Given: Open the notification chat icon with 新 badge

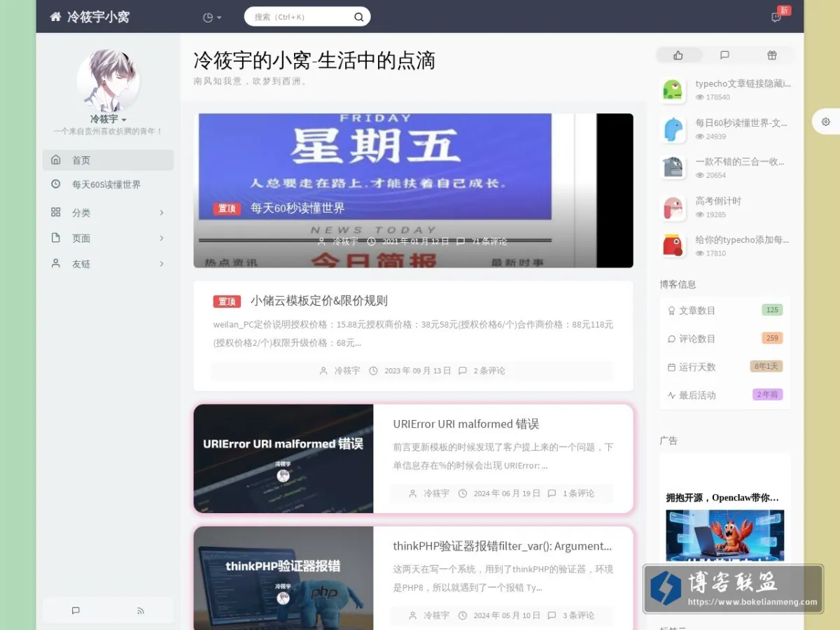Looking at the screenshot, I should coord(776,17).
